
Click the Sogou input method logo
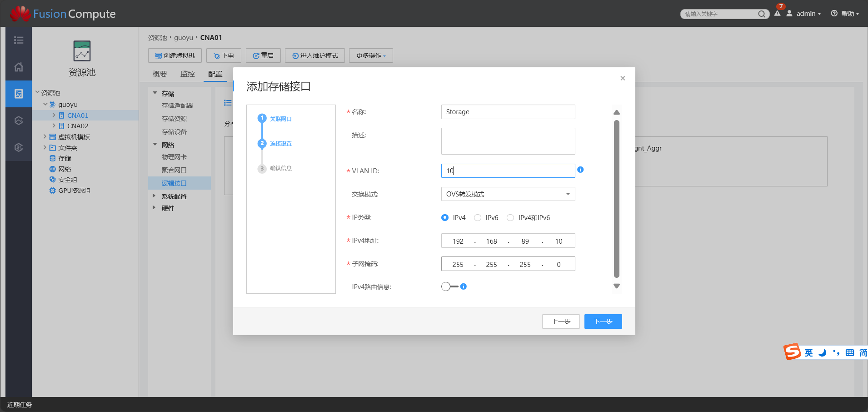pos(792,352)
